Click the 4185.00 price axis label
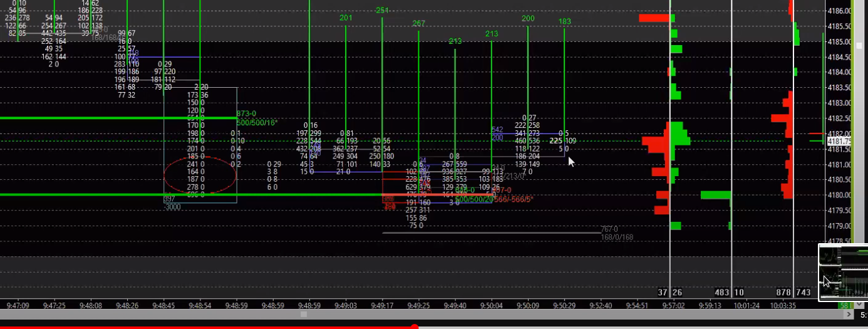 [839, 42]
